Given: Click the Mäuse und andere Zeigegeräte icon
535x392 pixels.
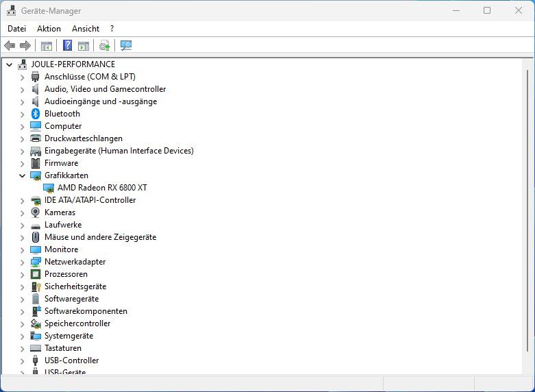Looking at the screenshot, I should coord(36,237).
